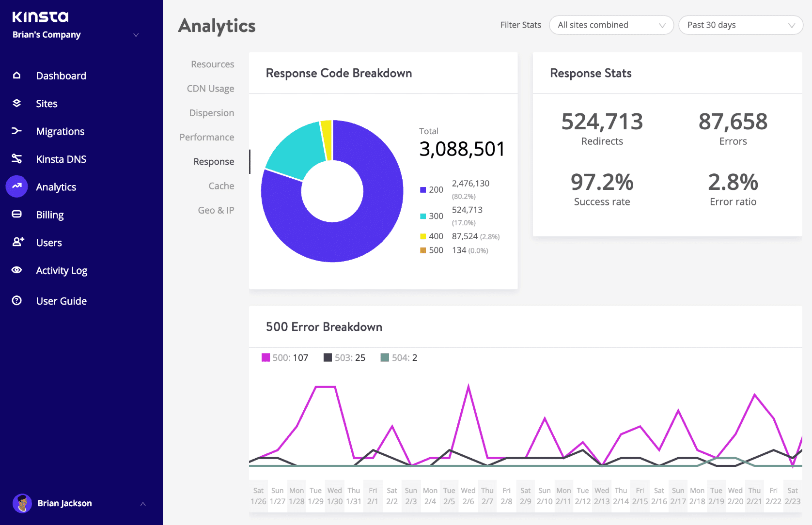The height and width of the screenshot is (525, 812).
Task: Click the blue 200 legend color swatch
Action: [x=422, y=189]
